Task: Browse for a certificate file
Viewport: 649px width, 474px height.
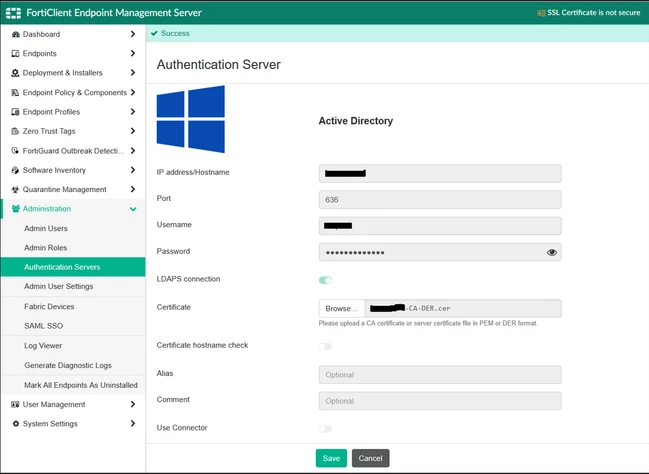Action: pyautogui.click(x=341, y=308)
